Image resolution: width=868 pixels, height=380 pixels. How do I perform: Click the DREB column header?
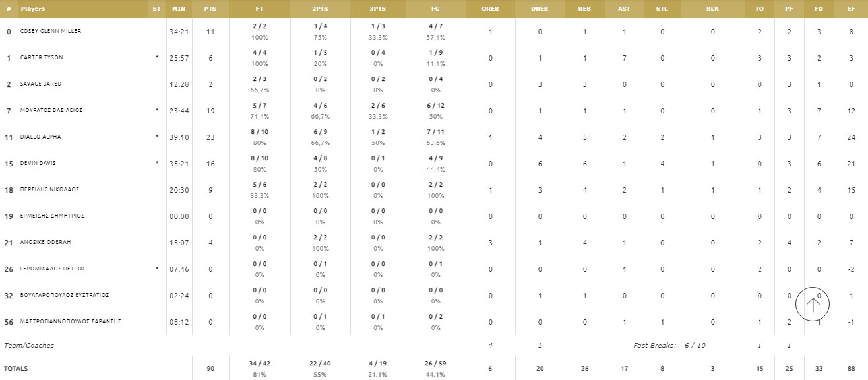[540, 9]
